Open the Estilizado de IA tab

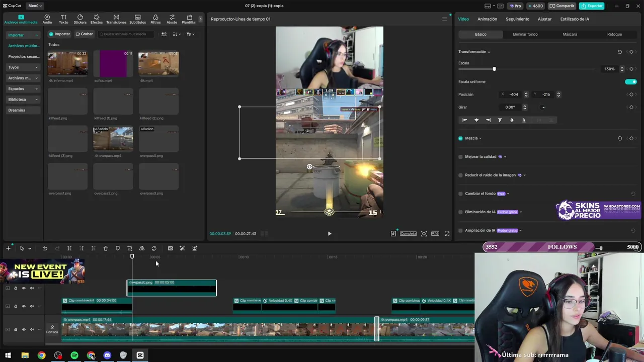(x=575, y=19)
